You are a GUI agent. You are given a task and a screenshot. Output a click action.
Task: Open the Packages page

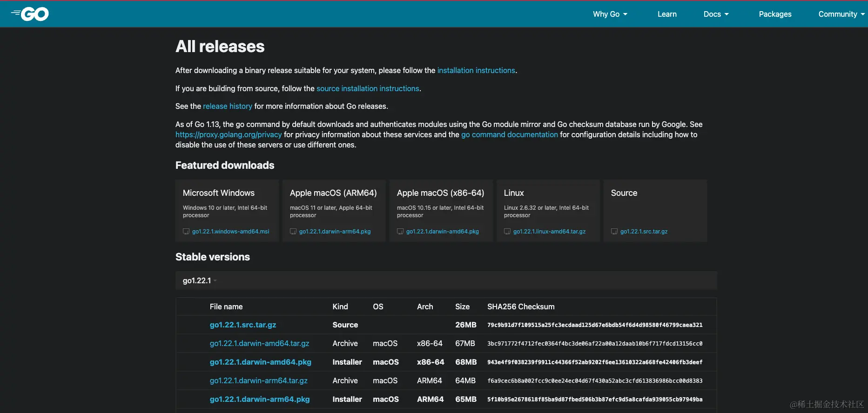(775, 14)
